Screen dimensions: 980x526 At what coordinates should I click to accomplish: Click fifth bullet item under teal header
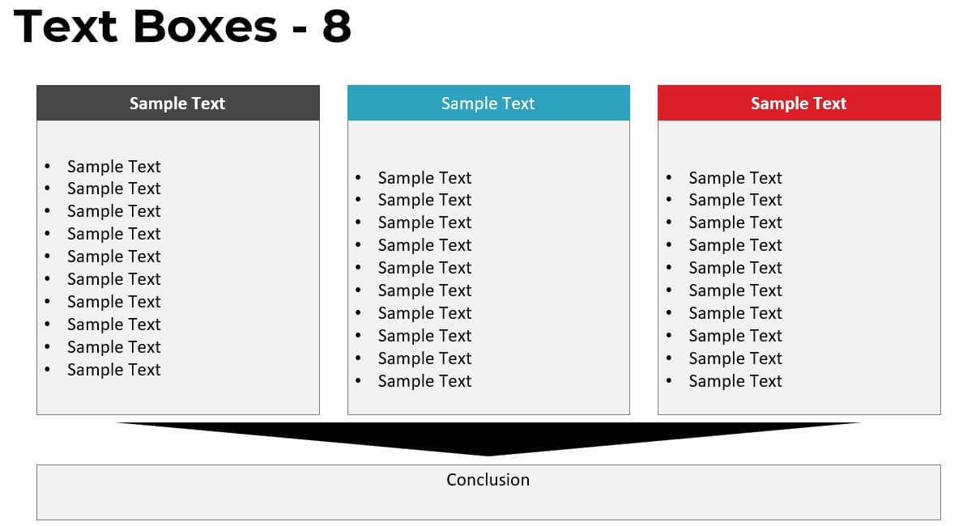424,268
